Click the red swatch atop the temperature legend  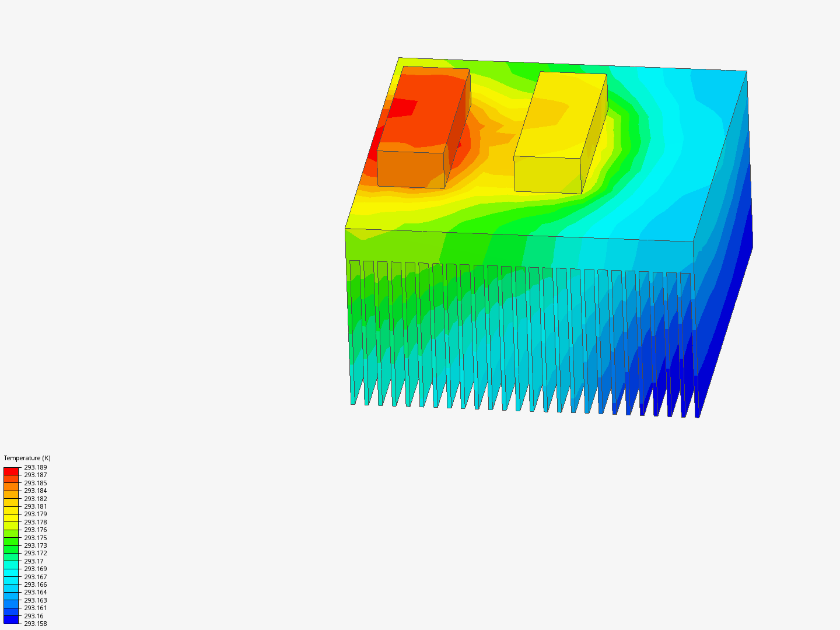coord(11,471)
